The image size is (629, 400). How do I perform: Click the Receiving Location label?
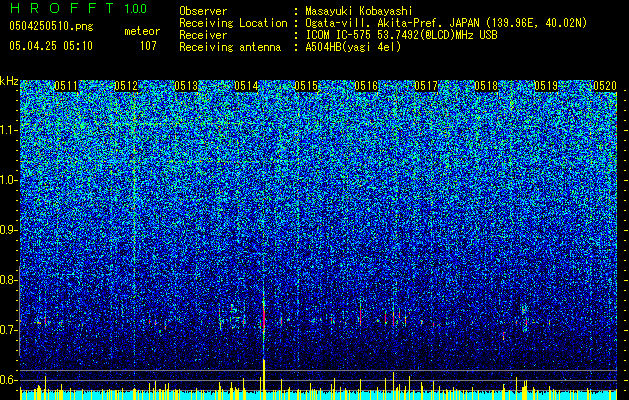coord(233,23)
